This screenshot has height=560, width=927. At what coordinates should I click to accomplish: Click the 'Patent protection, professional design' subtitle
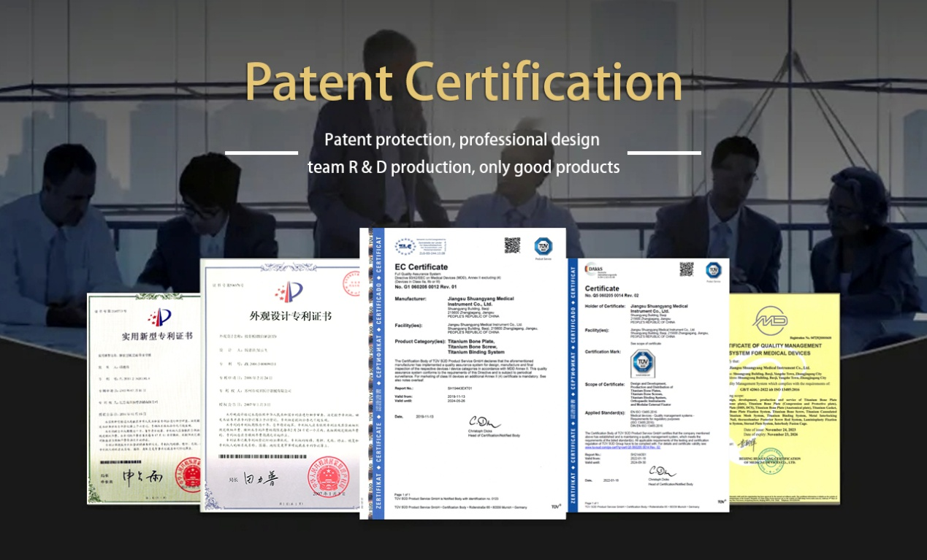462,139
